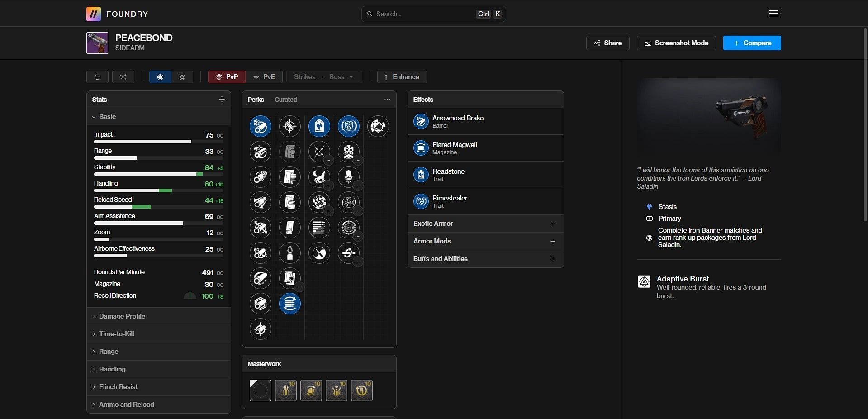Switch to the Perks tab

coord(256,100)
